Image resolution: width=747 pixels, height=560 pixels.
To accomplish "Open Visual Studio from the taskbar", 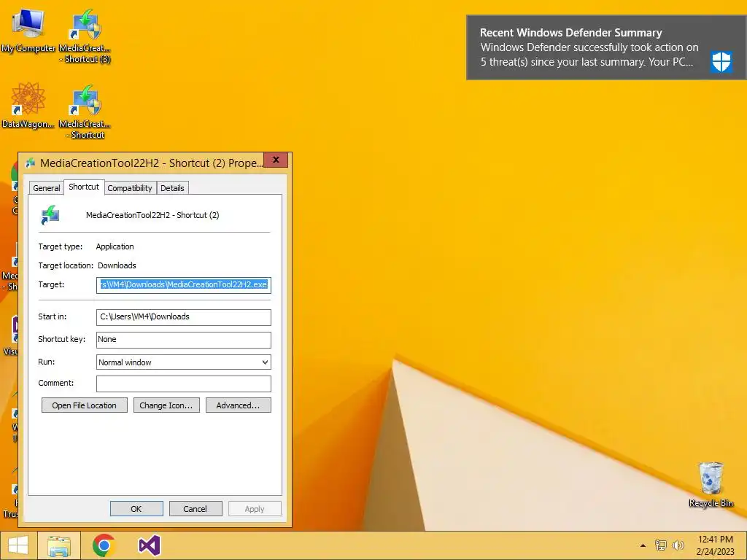I will point(149,545).
